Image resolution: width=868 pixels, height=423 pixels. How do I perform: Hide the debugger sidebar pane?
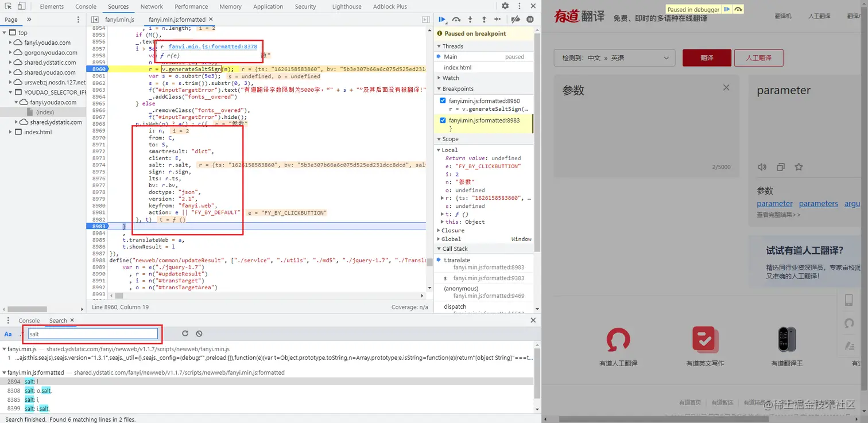(426, 20)
